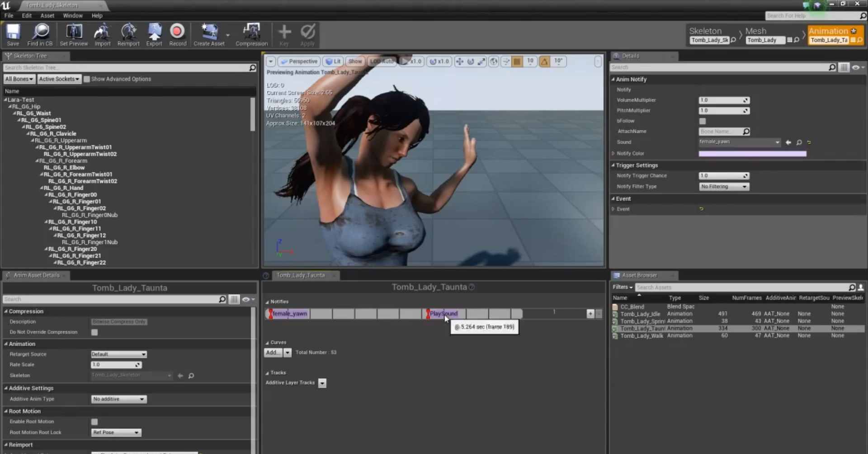Image resolution: width=868 pixels, height=454 pixels.
Task: Open the Asset Browser Filters dropdown
Action: click(623, 287)
